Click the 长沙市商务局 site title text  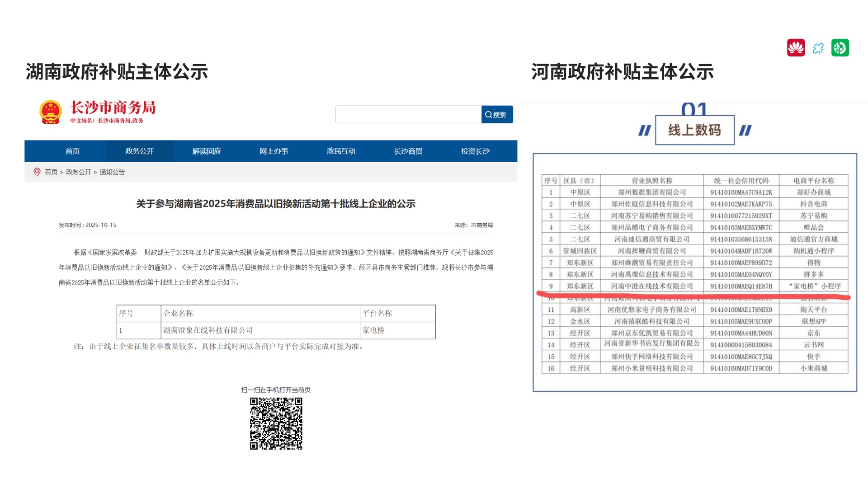(x=113, y=108)
